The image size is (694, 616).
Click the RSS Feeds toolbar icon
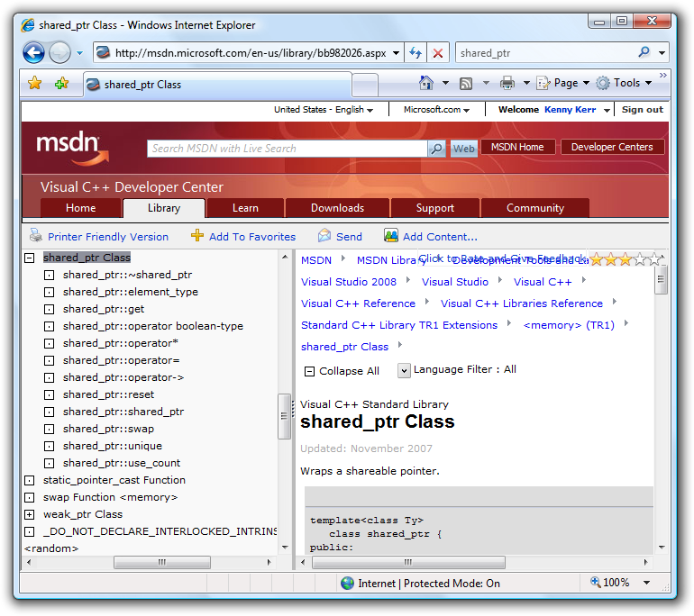(x=466, y=83)
